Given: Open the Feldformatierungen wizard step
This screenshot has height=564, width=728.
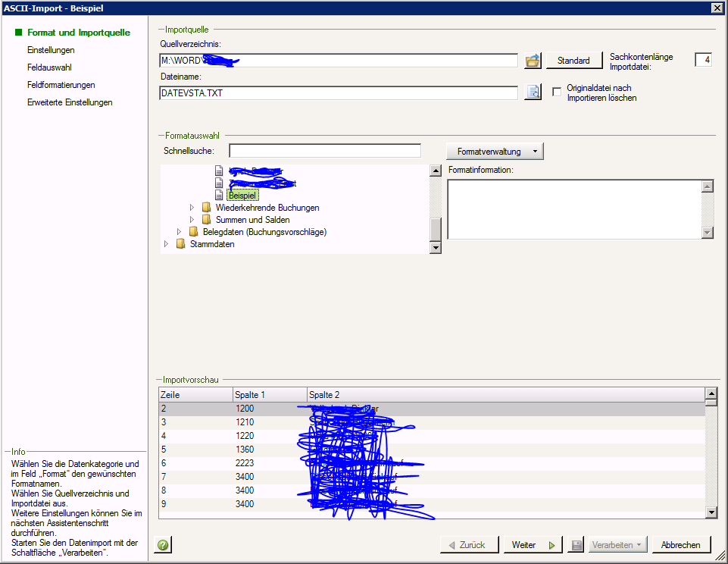Looking at the screenshot, I should pyautogui.click(x=61, y=85).
